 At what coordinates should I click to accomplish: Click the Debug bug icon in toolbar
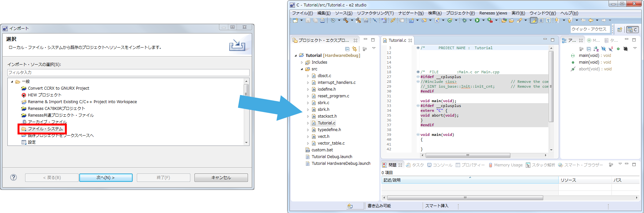coord(464,20)
